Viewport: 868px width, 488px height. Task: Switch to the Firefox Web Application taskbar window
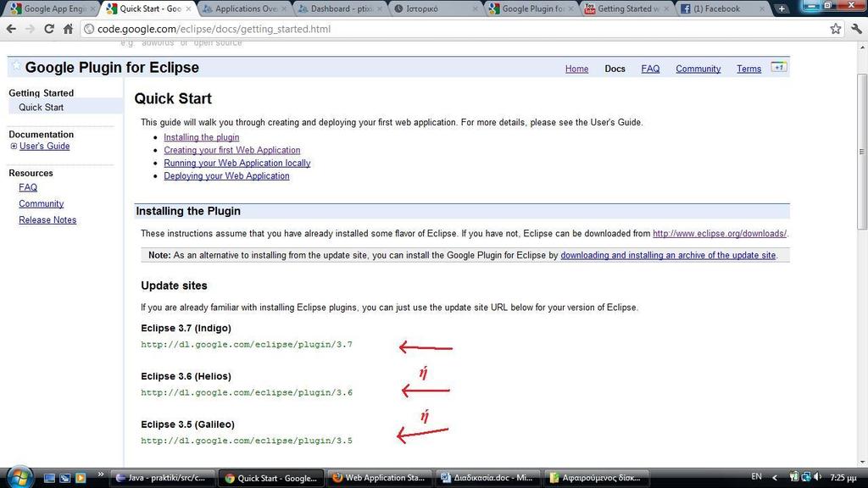coord(380,478)
